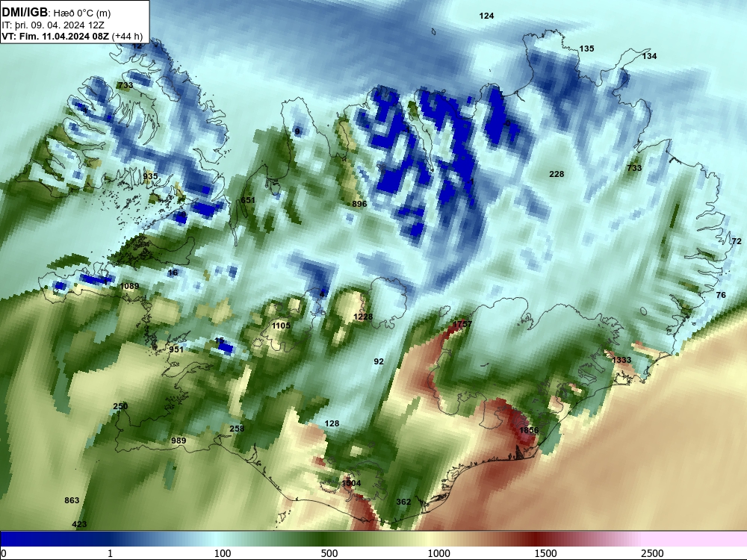This screenshot has height=560, width=747.
Task: Click the dark blue end of the color bar
Action: tap(28, 539)
